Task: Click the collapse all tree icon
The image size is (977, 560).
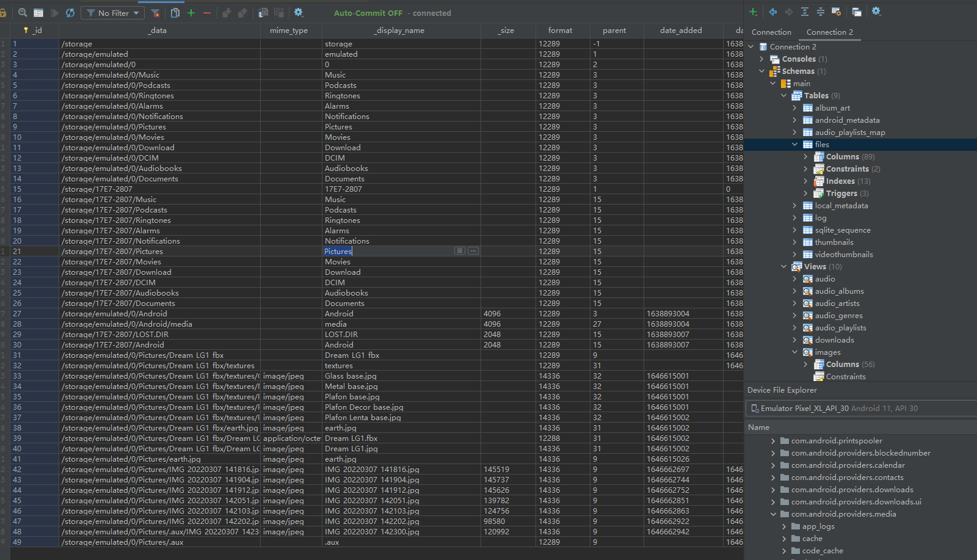Action: click(x=821, y=12)
